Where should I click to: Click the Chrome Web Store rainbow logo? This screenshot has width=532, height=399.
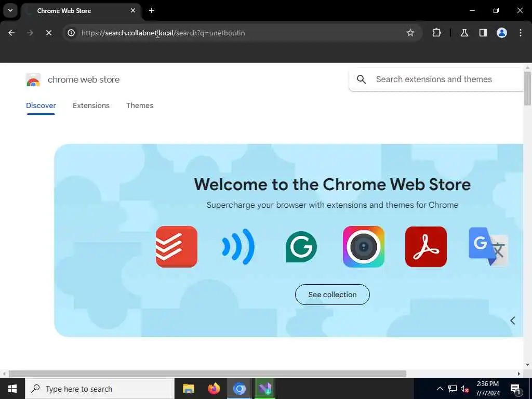point(33,79)
